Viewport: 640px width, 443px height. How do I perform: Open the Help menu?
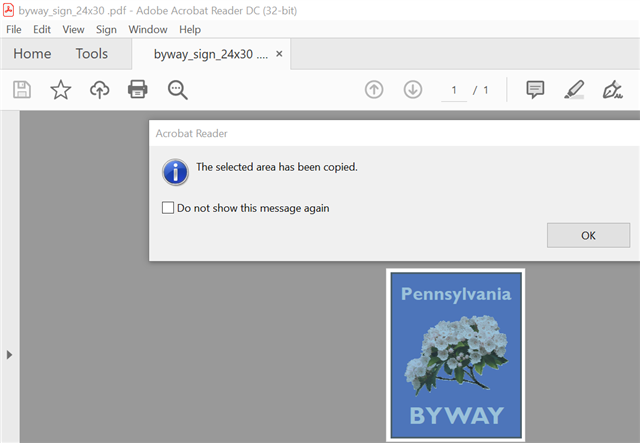click(x=190, y=29)
